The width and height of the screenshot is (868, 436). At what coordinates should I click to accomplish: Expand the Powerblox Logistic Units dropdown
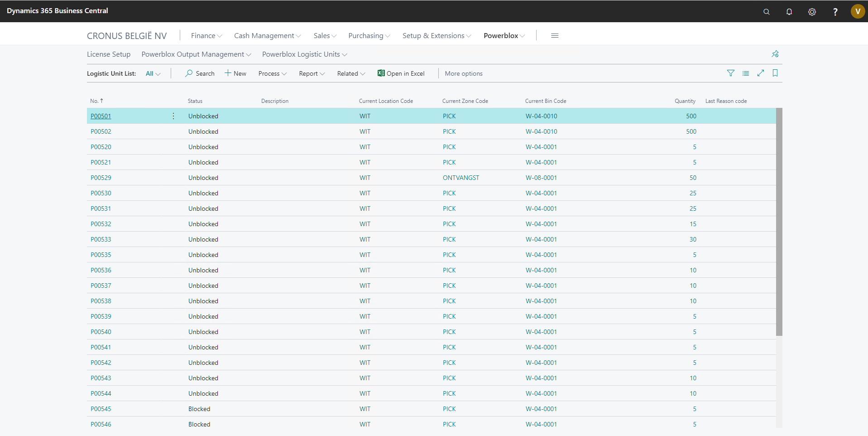pyautogui.click(x=304, y=54)
